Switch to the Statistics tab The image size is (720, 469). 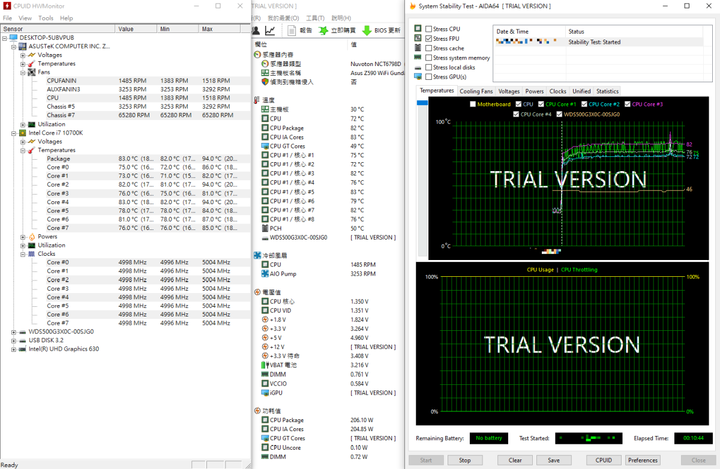(x=607, y=91)
